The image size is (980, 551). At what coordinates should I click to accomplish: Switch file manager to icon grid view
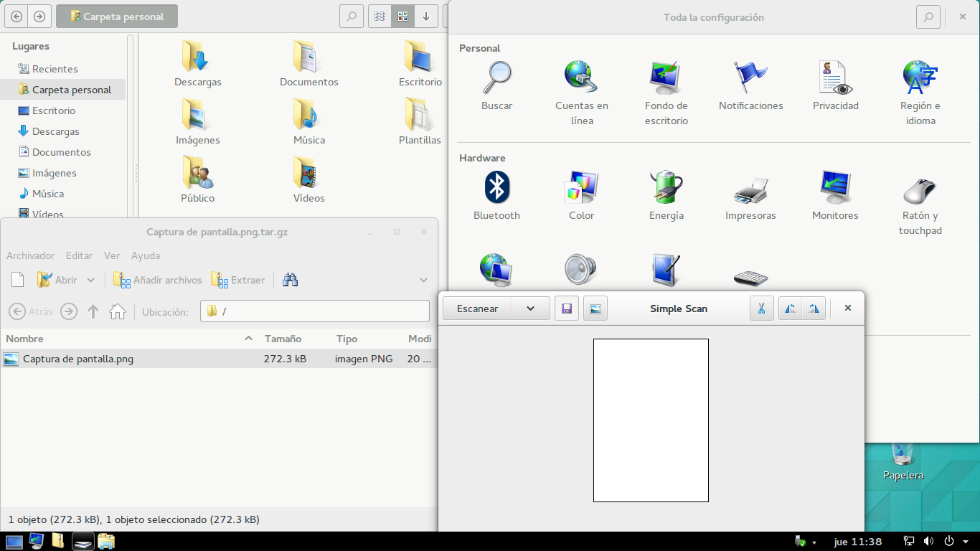click(402, 16)
